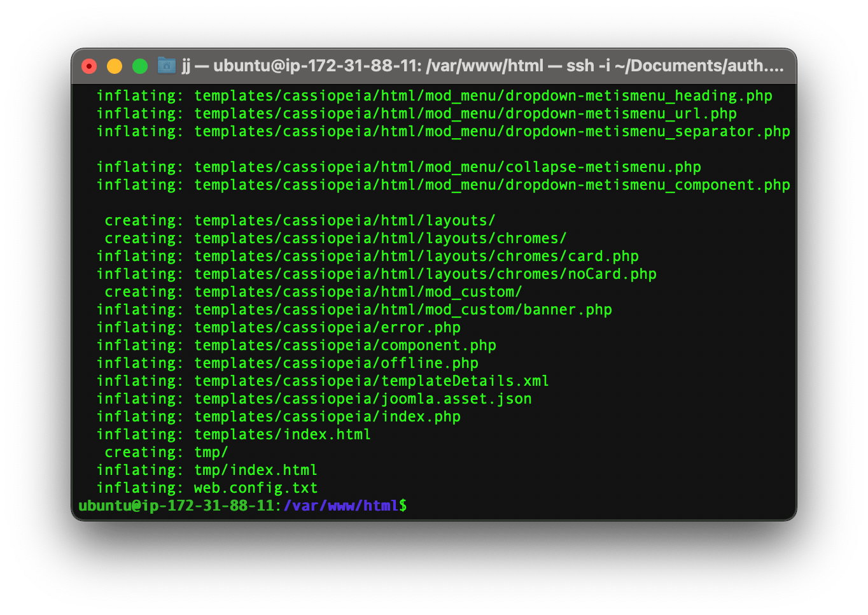Click the red close window button
Image resolution: width=868 pixels, height=615 pixels.
coord(89,66)
